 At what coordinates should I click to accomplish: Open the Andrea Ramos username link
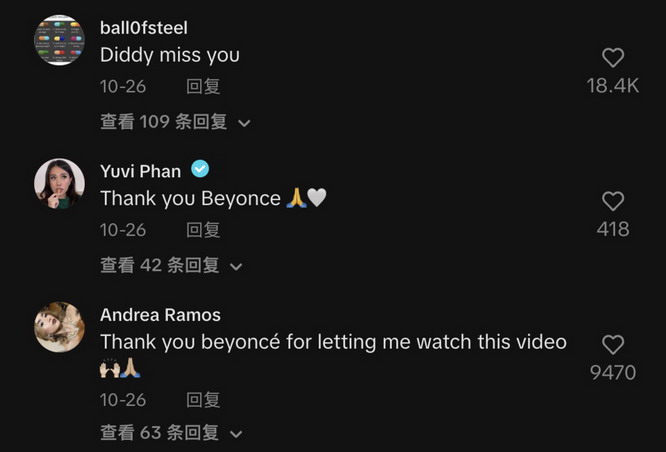[160, 314]
